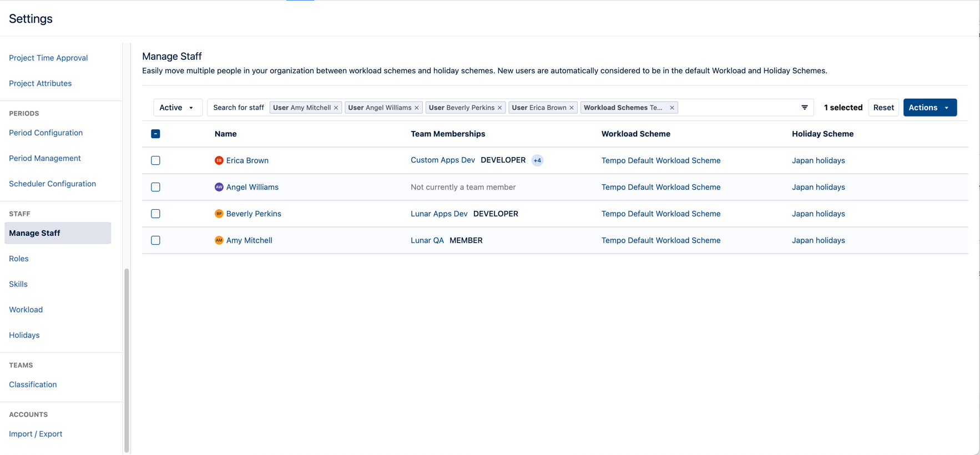This screenshot has width=980, height=455.
Task: Click Angel Williams' avatar icon
Action: click(219, 187)
